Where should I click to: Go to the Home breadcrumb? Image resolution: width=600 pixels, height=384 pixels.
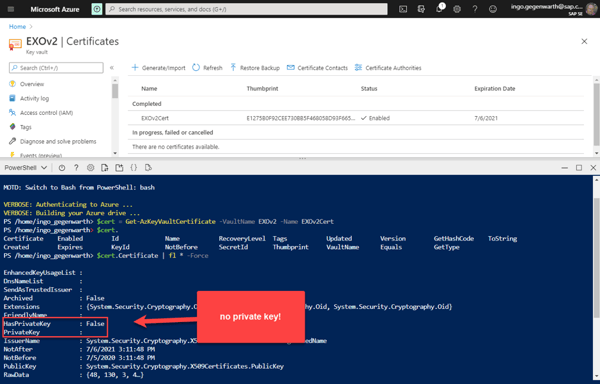[17, 26]
